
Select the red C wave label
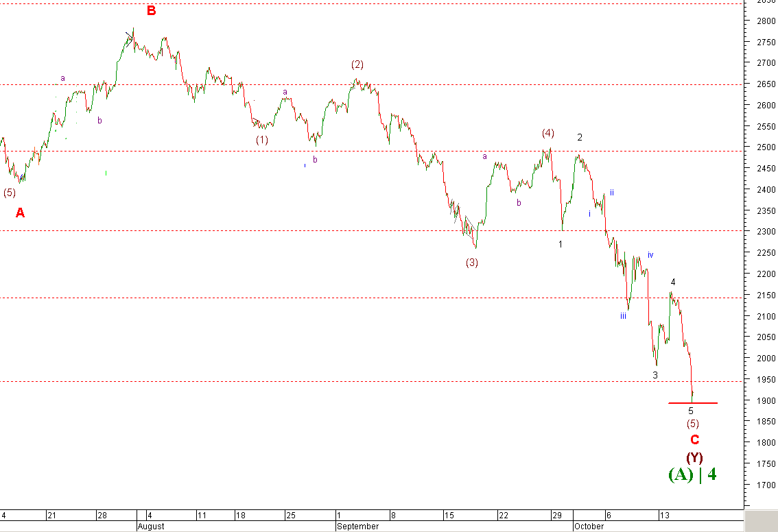(x=694, y=439)
